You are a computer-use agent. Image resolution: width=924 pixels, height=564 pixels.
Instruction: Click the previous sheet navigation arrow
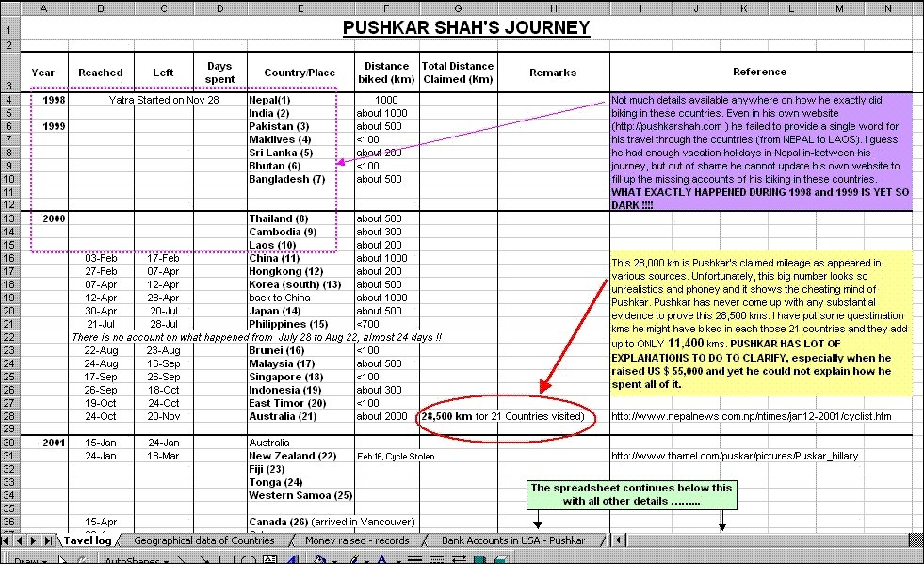point(21,540)
